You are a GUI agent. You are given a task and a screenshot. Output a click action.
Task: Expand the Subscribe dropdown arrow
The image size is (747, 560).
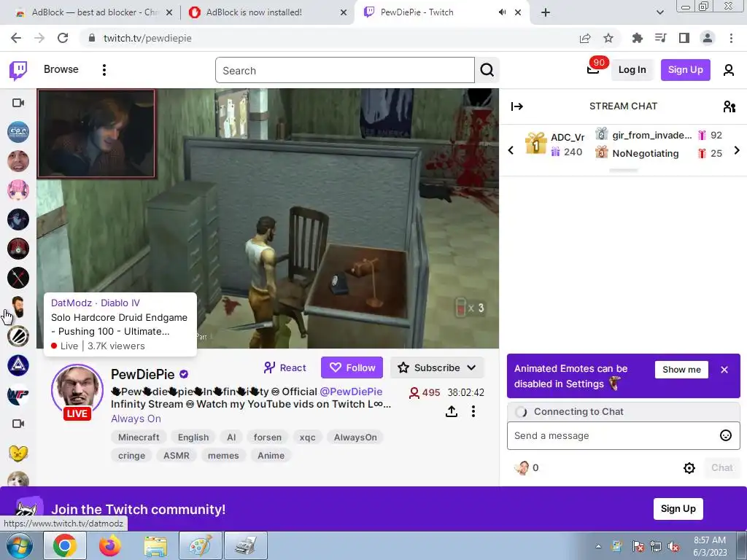(472, 367)
